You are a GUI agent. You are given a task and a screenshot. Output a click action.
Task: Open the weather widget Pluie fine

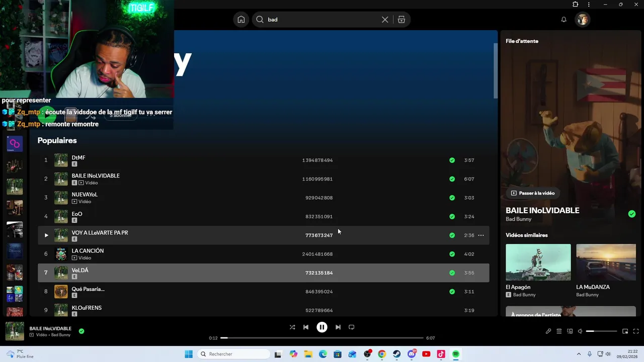click(21, 354)
